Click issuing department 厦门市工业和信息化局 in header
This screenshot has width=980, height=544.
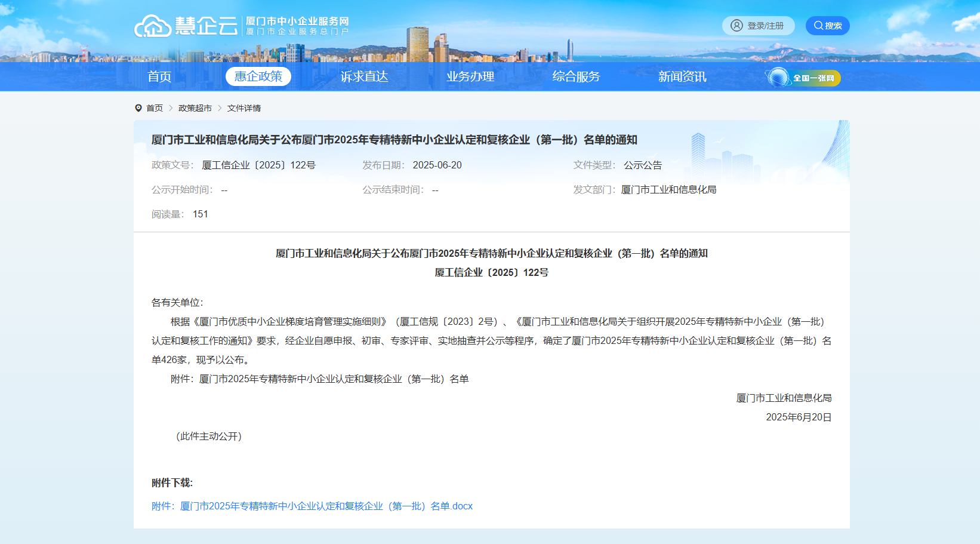tap(669, 189)
